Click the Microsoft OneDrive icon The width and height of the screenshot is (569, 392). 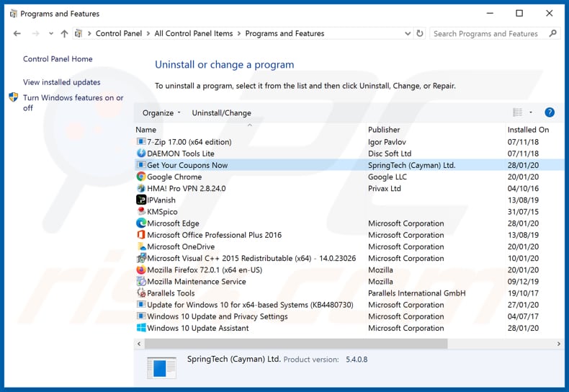(x=141, y=246)
